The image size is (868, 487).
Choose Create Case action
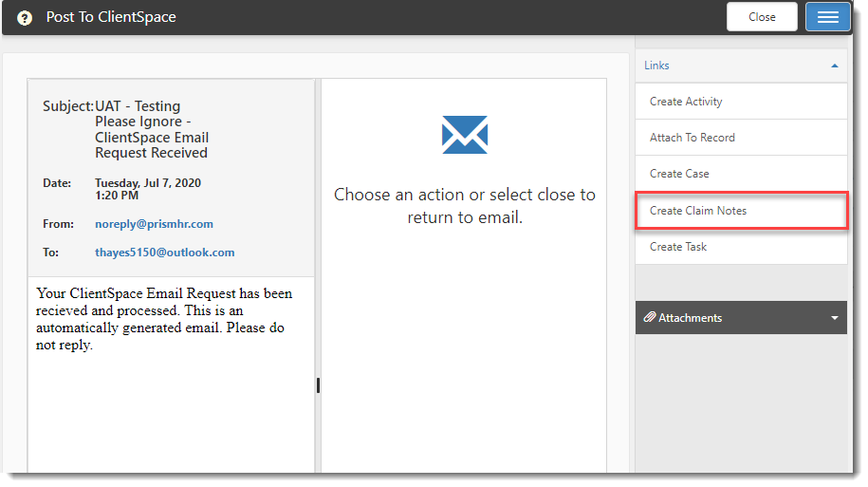pos(741,174)
